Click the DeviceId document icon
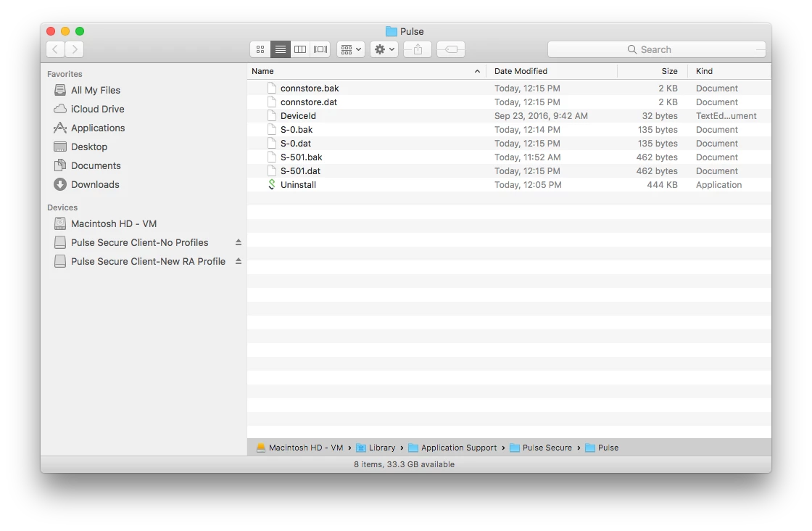 (271, 116)
